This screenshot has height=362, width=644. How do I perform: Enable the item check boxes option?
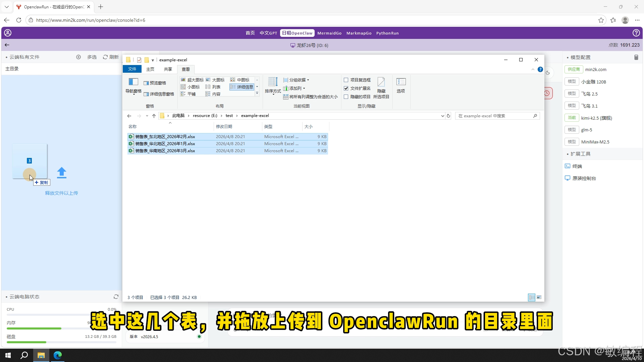(346, 80)
